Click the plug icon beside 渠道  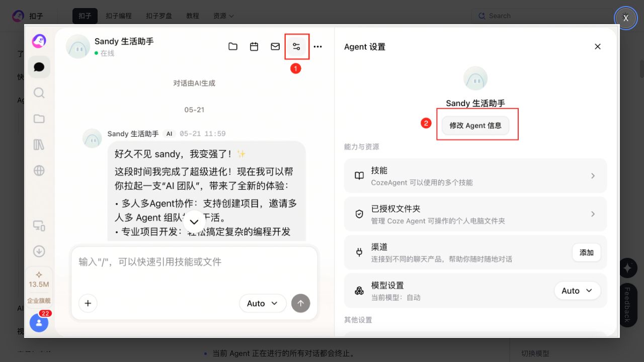pos(359,252)
